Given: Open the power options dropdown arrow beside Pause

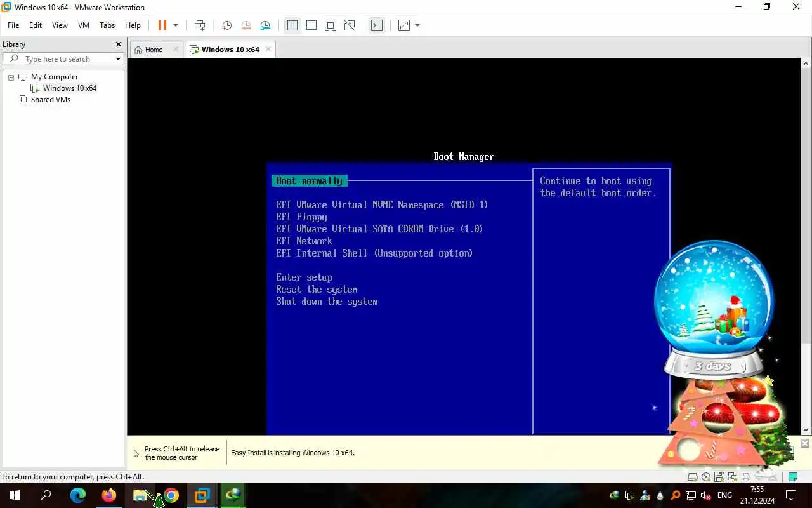Looking at the screenshot, I should pos(176,25).
